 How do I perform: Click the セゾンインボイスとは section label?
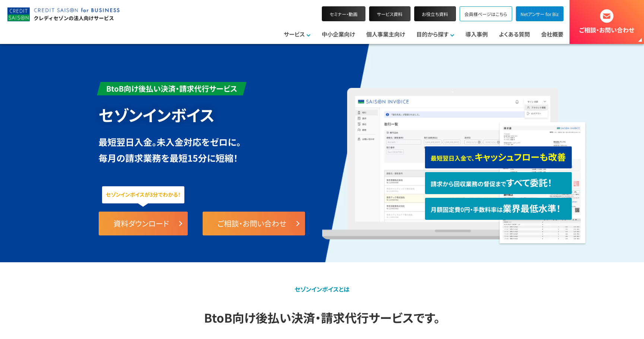pos(322,289)
